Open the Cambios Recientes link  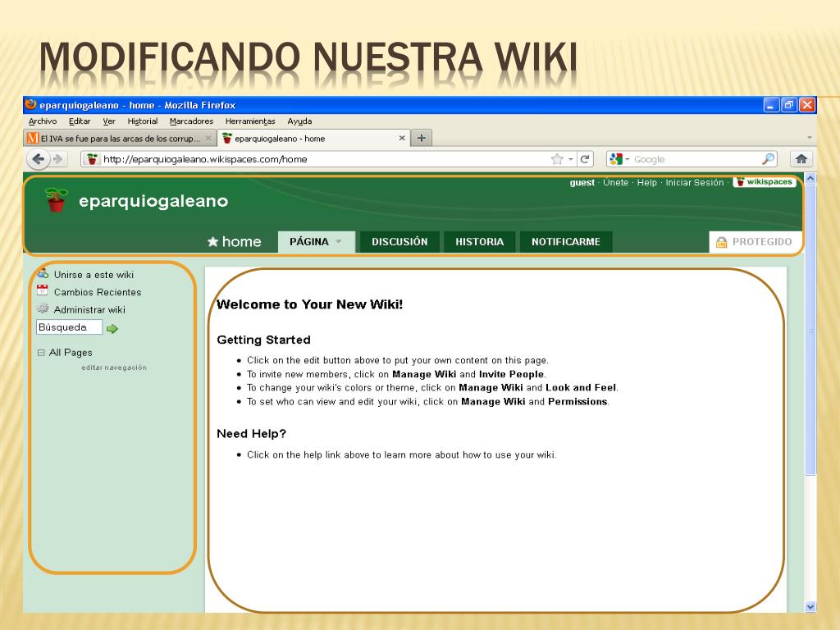[x=98, y=293]
